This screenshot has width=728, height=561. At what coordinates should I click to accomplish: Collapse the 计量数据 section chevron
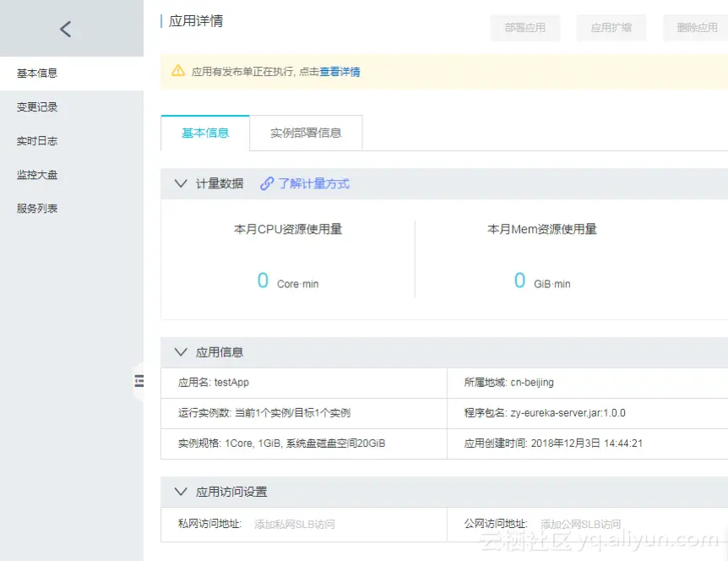(181, 183)
